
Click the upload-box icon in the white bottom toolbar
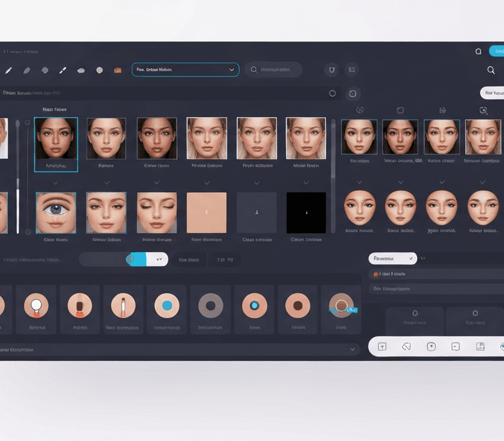point(382,346)
